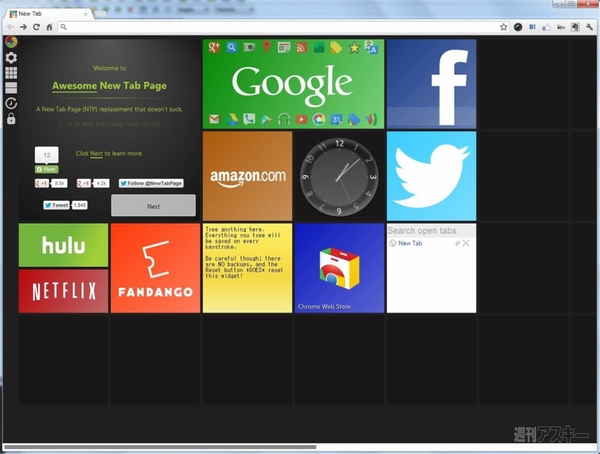
Task: Open the Google Voice phone icon
Action: pyautogui.click(x=249, y=119)
